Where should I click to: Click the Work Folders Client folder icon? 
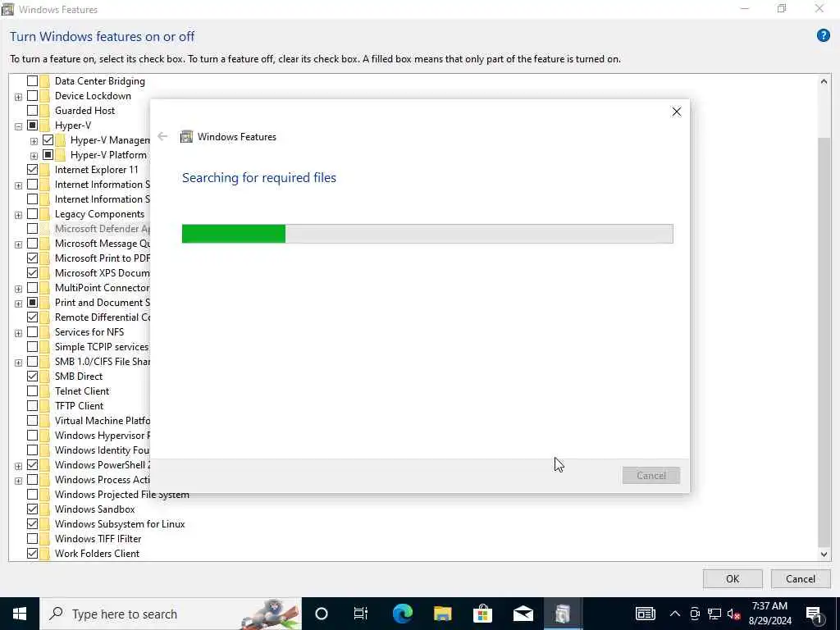[44, 554]
